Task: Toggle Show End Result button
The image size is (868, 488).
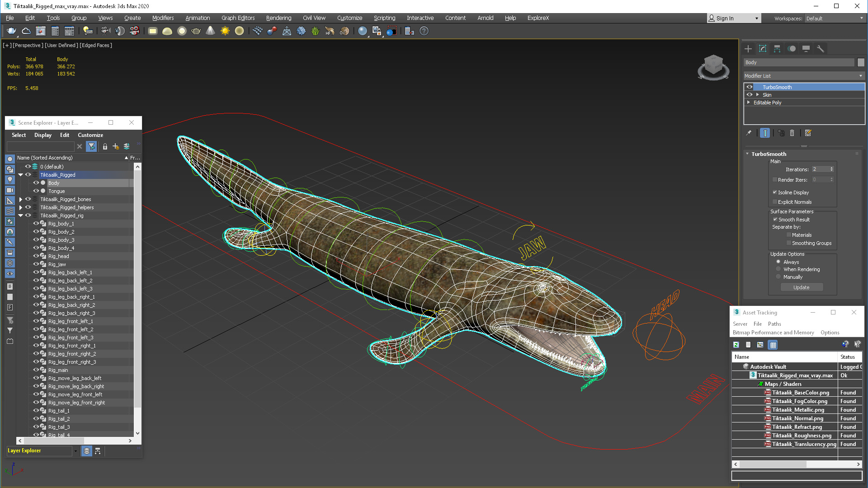Action: [765, 133]
